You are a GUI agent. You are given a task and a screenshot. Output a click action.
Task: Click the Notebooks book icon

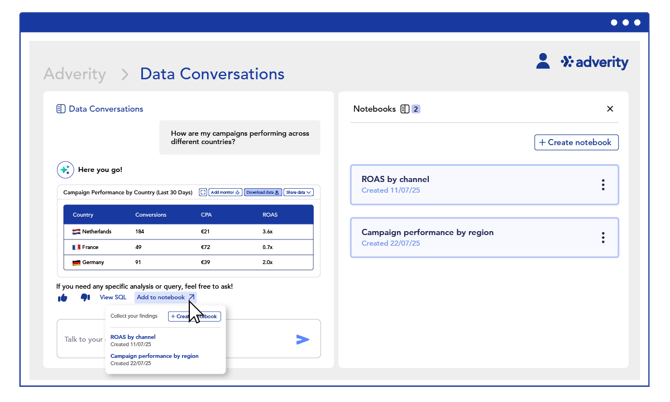coord(405,109)
